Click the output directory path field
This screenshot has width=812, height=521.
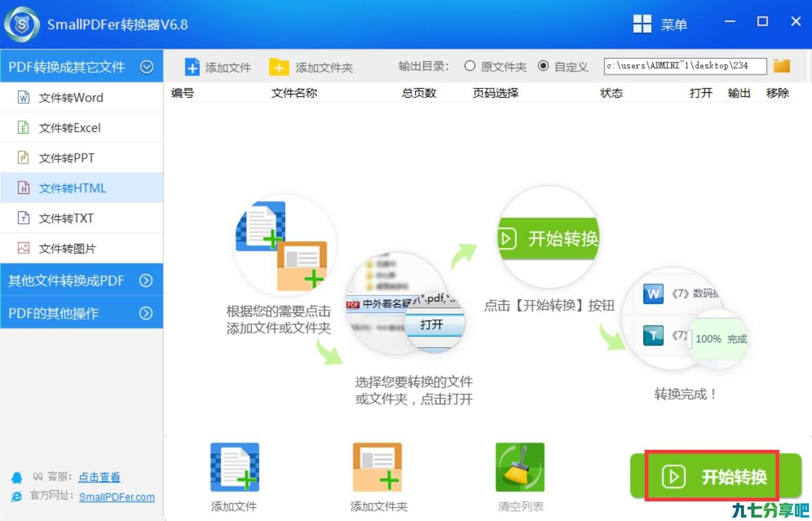(685, 66)
